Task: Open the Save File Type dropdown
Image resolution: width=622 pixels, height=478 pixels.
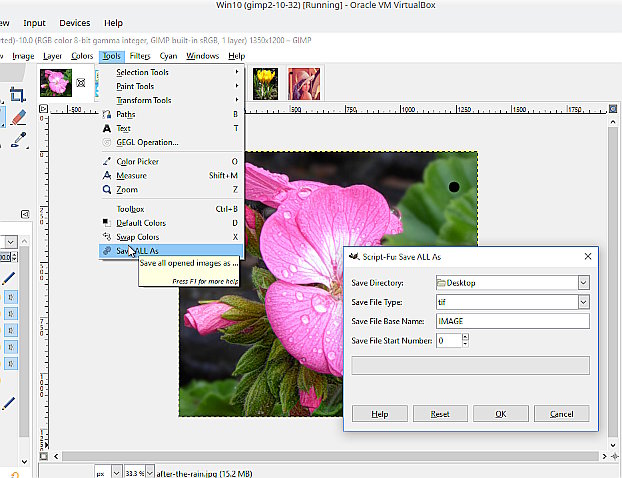Action: pos(583,302)
